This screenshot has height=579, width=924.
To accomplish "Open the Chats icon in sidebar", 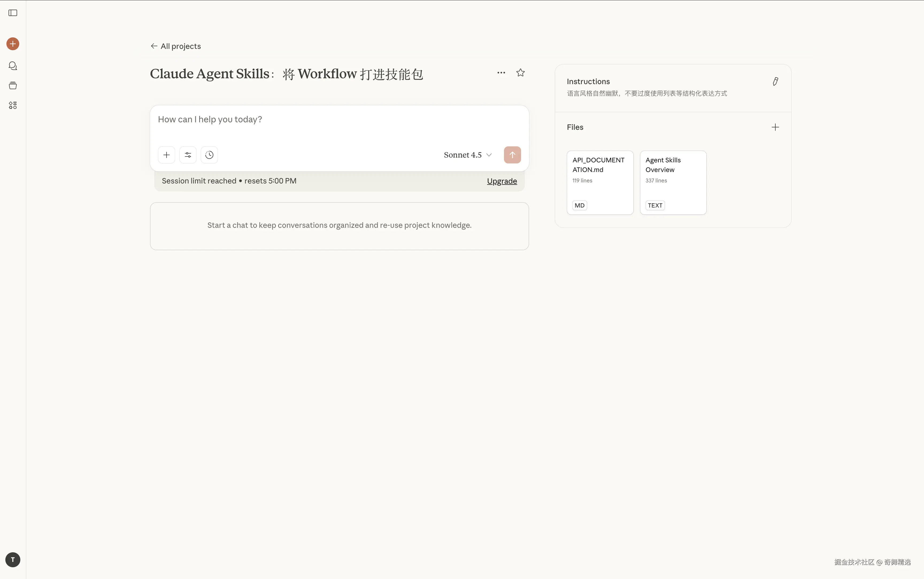I will click(x=13, y=66).
